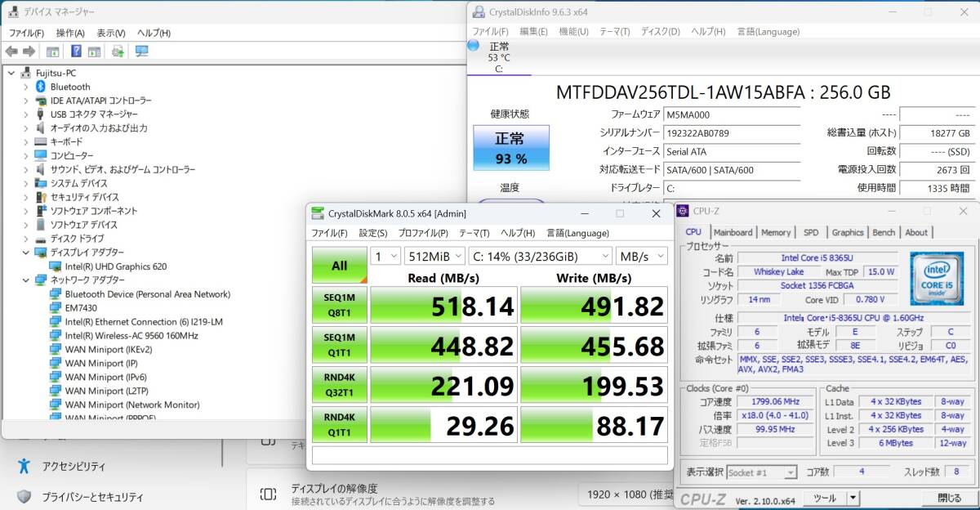Open the 機能(U) menu in CrystalDiskInfo
Image resolution: width=980 pixels, height=510 pixels.
575,31
